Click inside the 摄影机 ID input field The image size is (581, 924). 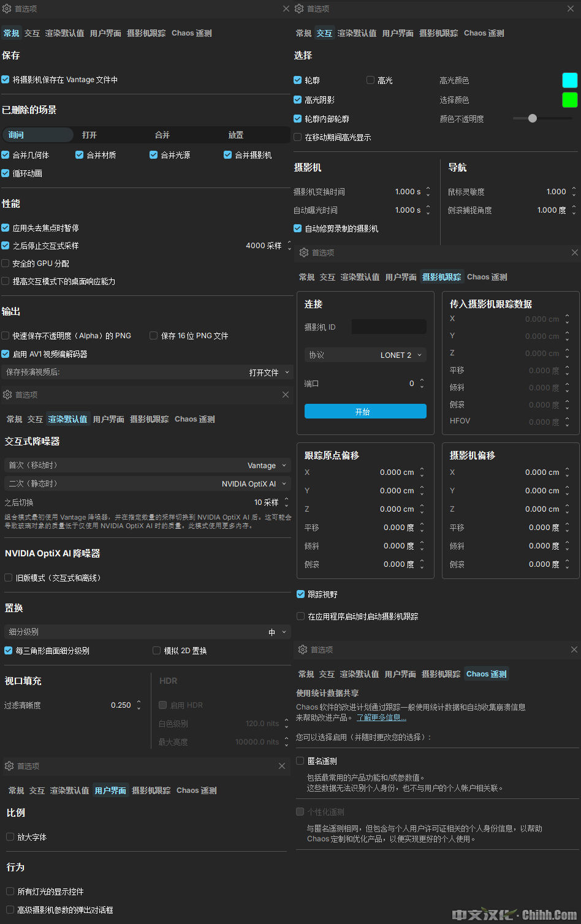tap(389, 327)
